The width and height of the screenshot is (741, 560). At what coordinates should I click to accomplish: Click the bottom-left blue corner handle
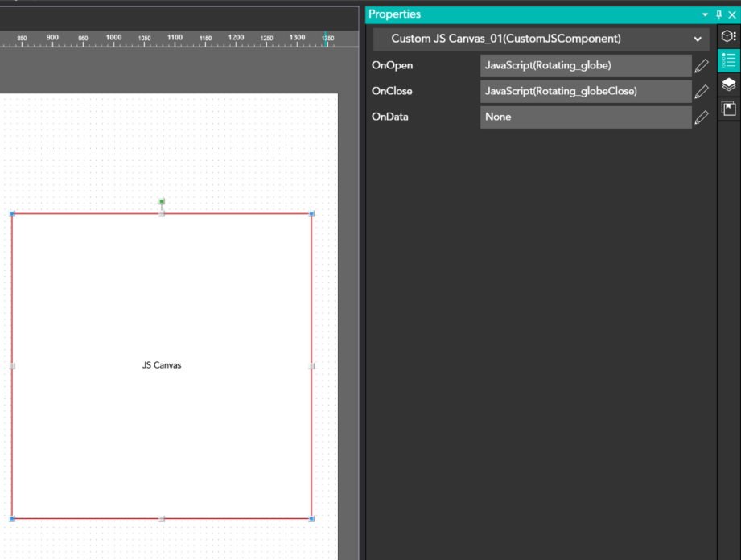(12, 519)
